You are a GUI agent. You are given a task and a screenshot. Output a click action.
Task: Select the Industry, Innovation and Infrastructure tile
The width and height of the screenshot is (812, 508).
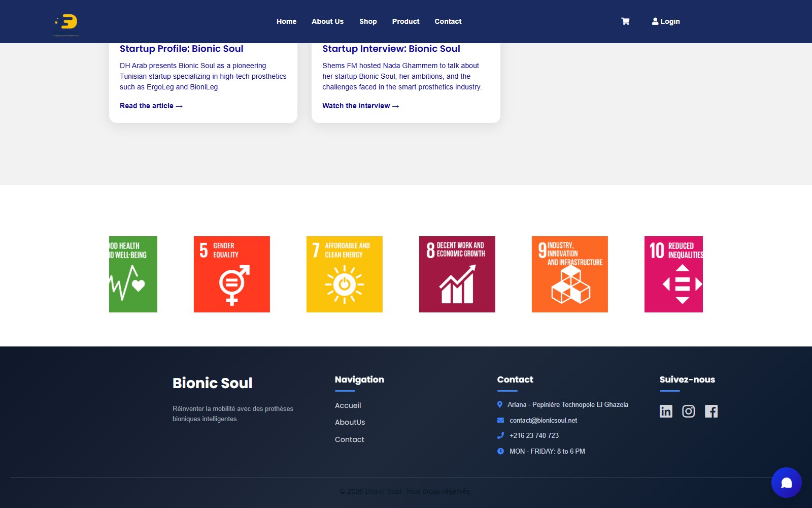[x=570, y=274]
